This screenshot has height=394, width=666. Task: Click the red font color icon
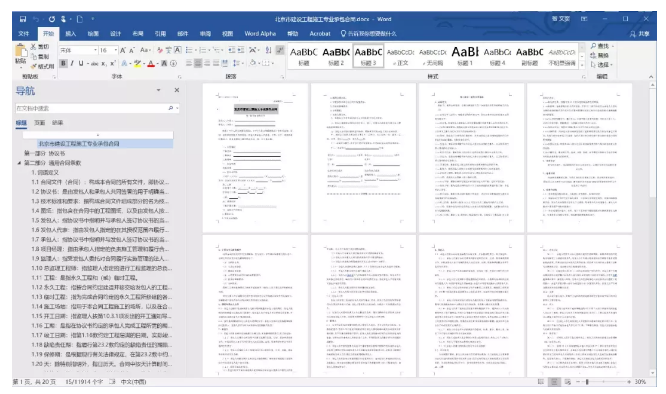tap(151, 63)
